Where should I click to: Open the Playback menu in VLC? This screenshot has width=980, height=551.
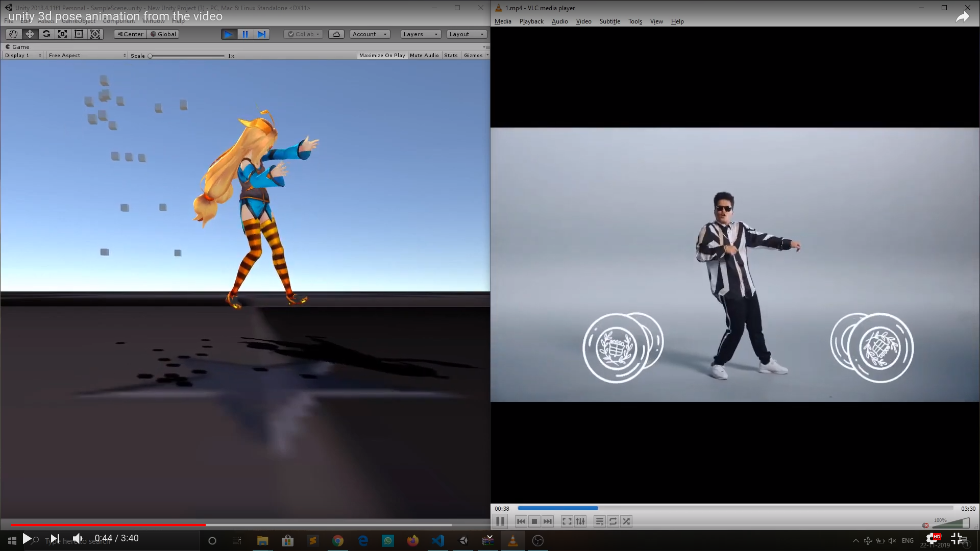coord(531,21)
